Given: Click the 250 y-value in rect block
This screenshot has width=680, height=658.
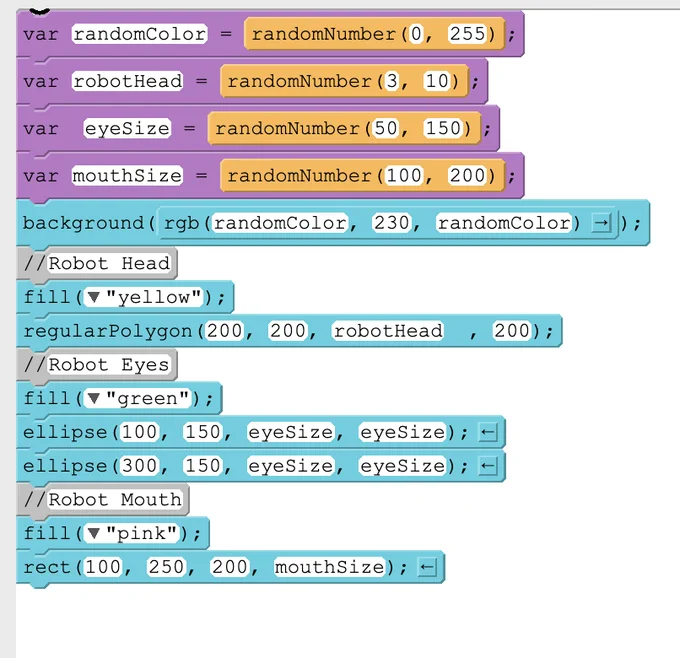Looking at the screenshot, I should point(167,567).
